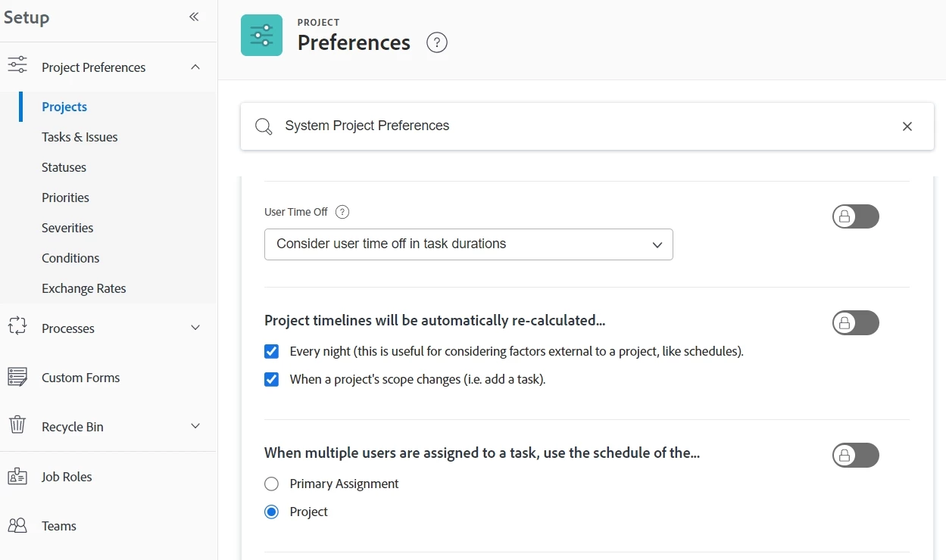946x560 pixels.
Task: Open Tasks & Issues in the sidebar
Action: point(80,137)
